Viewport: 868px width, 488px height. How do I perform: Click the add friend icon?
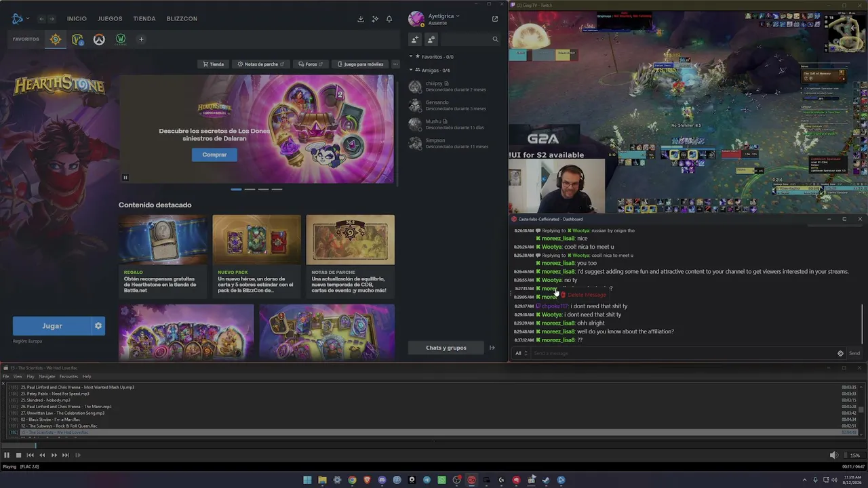415,39
